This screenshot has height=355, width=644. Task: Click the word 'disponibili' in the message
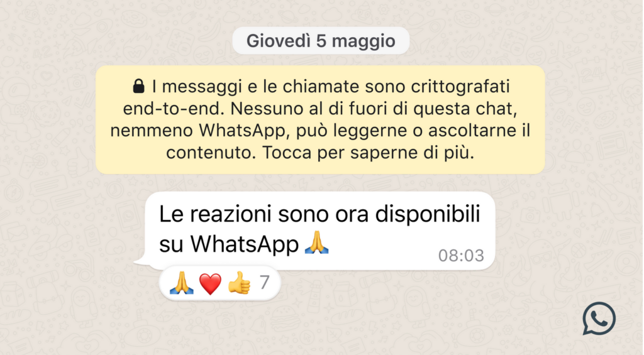(x=428, y=214)
